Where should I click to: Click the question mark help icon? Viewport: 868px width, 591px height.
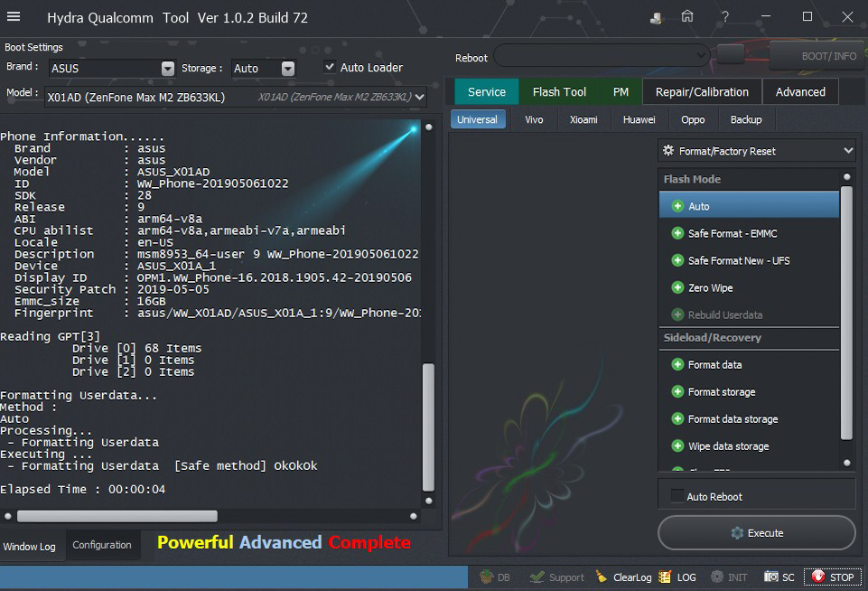[724, 17]
